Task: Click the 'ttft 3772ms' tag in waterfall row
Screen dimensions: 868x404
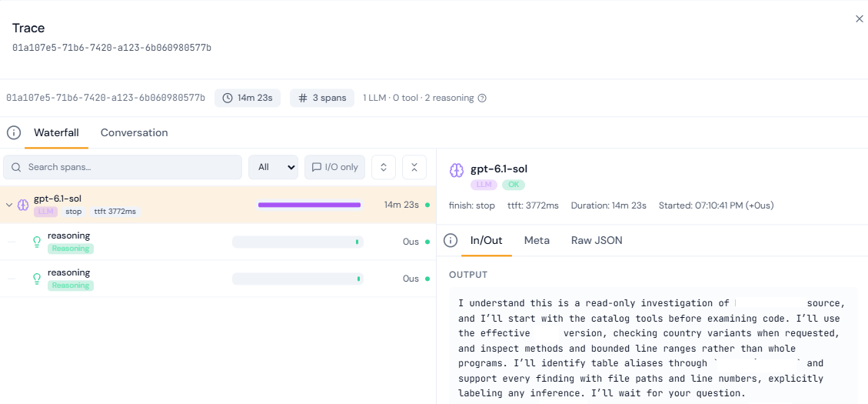Action: (115, 212)
